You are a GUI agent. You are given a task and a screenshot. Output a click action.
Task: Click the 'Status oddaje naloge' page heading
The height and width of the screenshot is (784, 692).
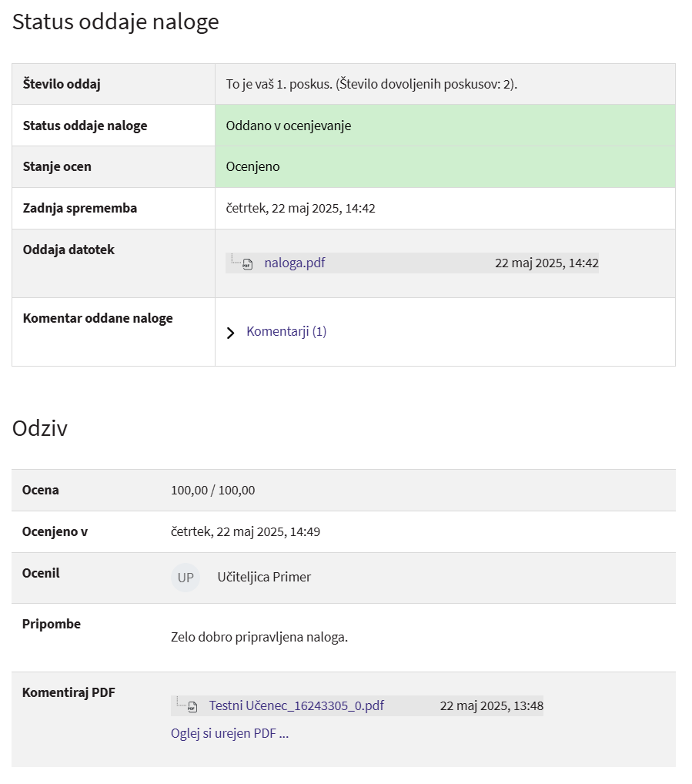115,22
